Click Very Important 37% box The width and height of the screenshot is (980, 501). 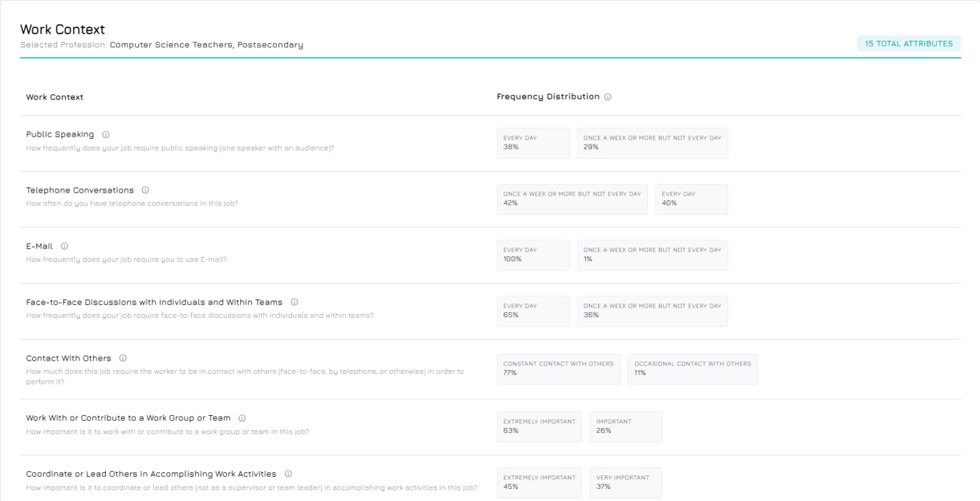pyautogui.click(x=625, y=482)
